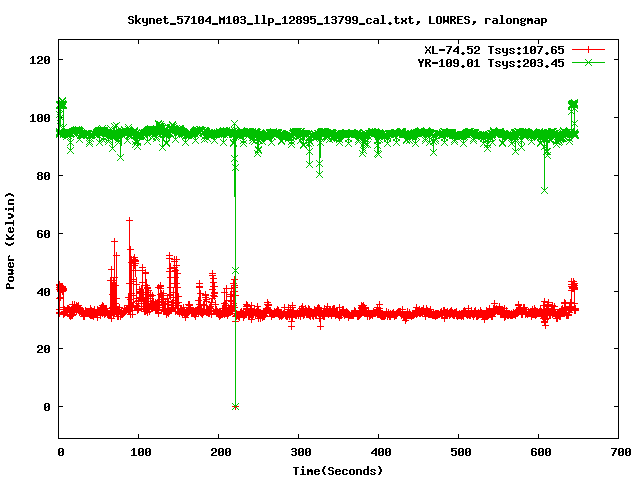Screen dimensions: 640x480
Task: Click the x-axis tick label 600
Action: (540, 452)
